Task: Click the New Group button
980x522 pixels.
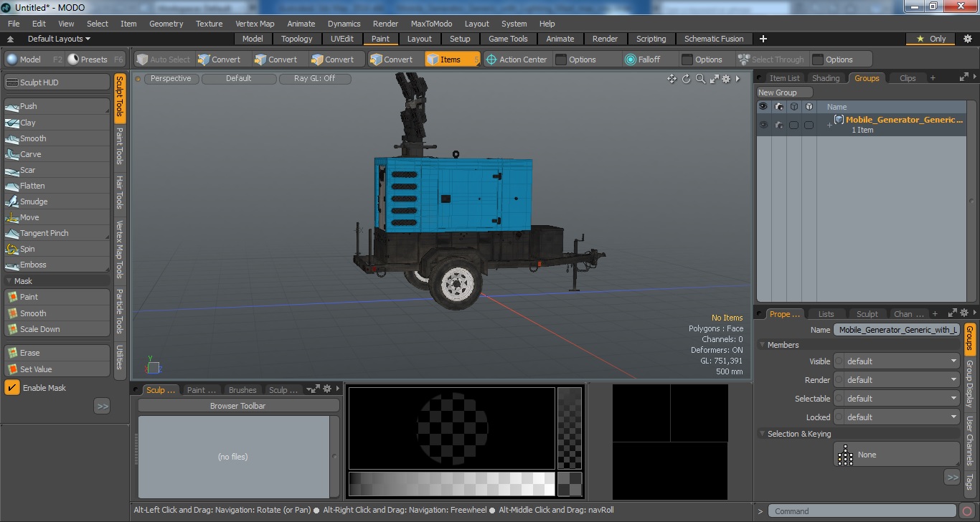Action: 784,92
